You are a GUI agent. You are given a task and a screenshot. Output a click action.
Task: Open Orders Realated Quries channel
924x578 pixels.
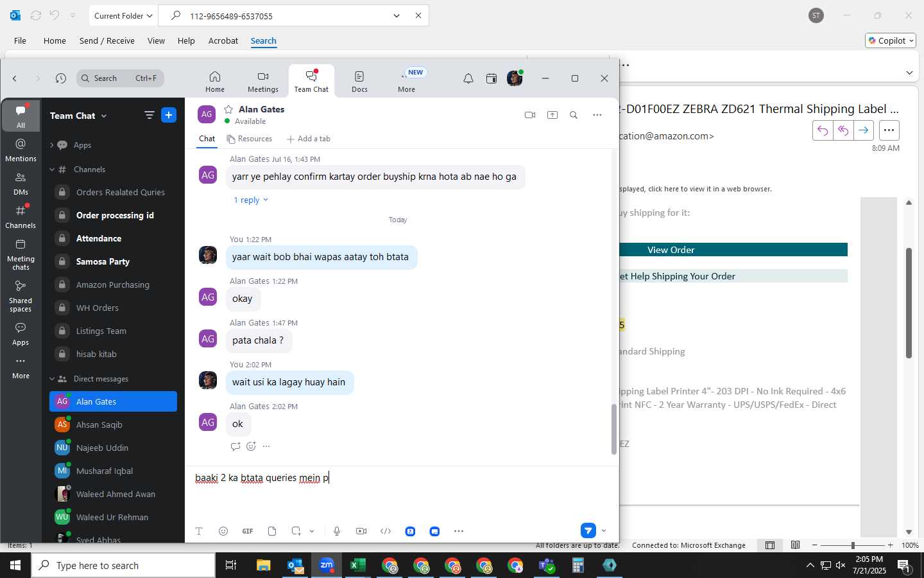click(x=113, y=192)
